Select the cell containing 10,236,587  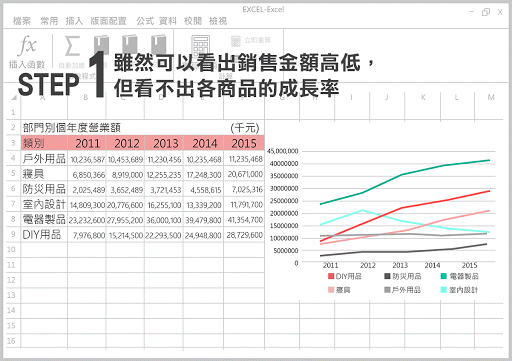point(87,159)
